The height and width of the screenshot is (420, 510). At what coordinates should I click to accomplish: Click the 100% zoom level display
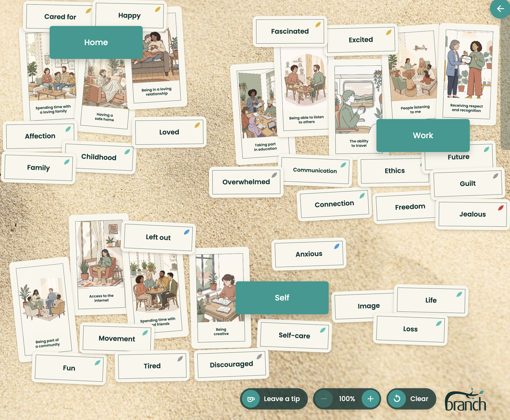347,399
